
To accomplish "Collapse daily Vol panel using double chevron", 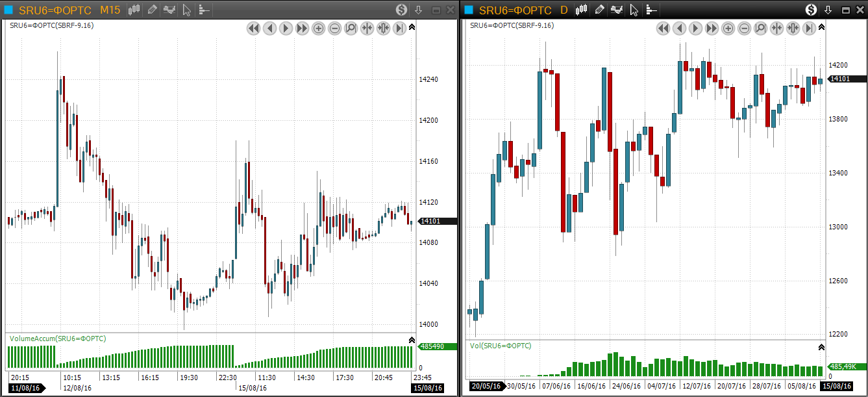I will click(x=821, y=347).
